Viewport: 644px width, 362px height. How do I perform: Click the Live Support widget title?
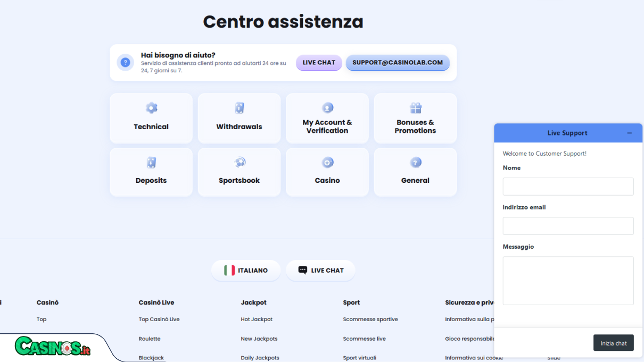pyautogui.click(x=567, y=133)
